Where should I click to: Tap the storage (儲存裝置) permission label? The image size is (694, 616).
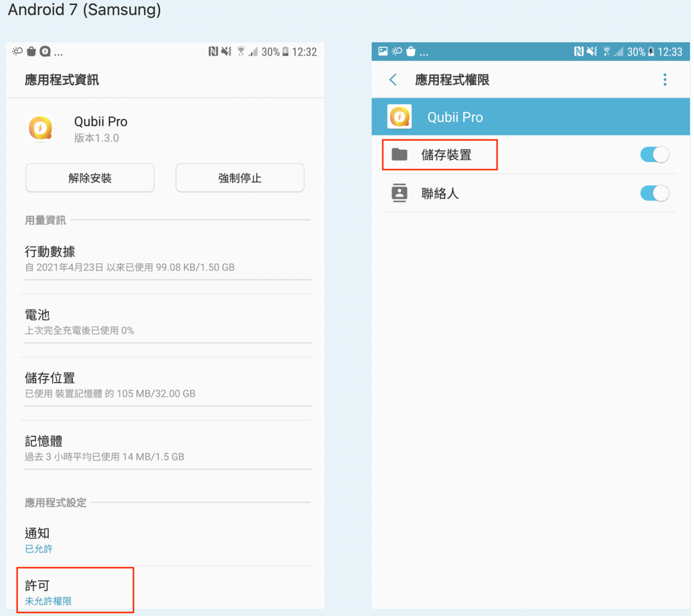pos(446,155)
